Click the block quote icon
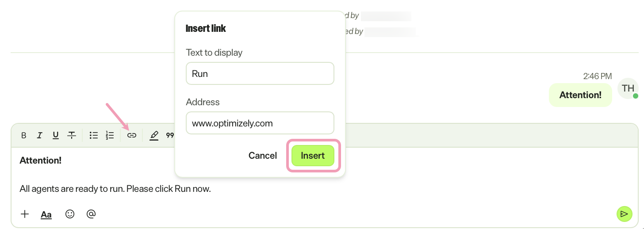 pyautogui.click(x=170, y=135)
